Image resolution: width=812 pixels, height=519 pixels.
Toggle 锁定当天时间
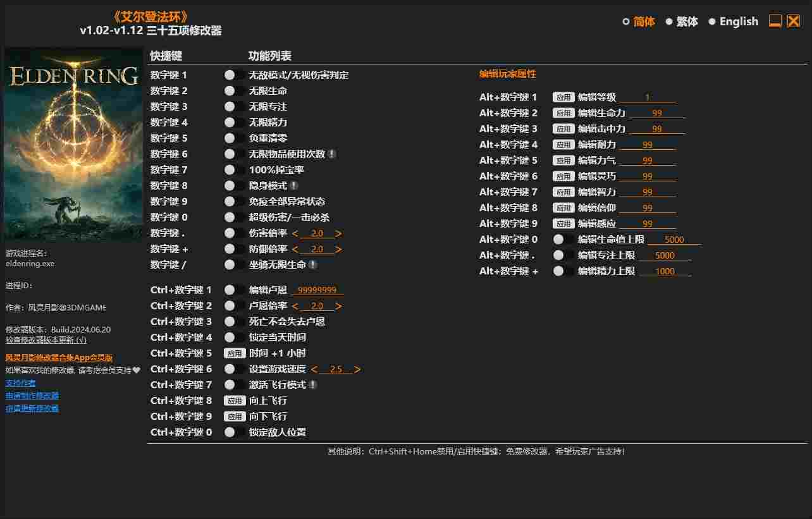tap(235, 337)
